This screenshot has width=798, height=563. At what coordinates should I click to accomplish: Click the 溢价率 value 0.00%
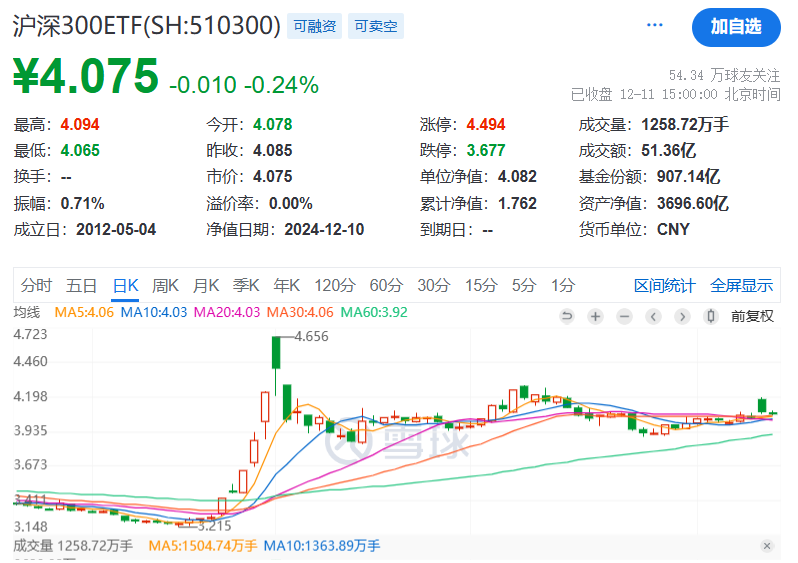tap(291, 204)
